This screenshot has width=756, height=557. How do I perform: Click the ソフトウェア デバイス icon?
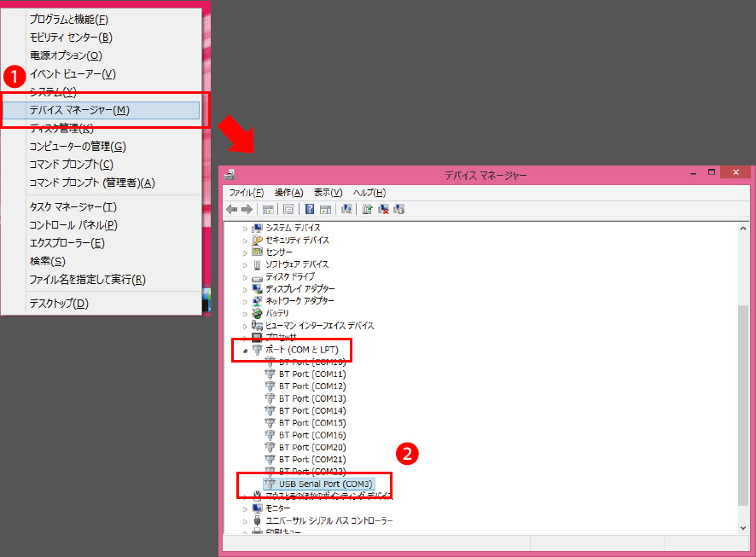tap(258, 264)
